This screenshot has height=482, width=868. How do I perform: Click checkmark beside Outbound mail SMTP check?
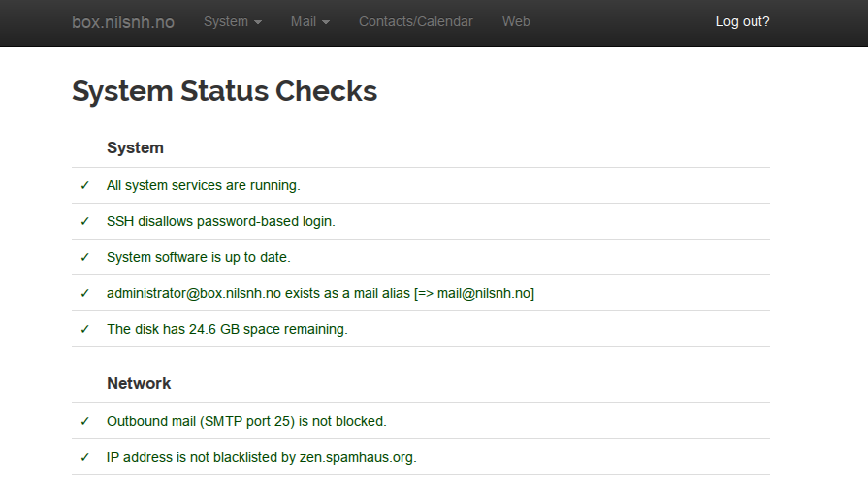[x=84, y=421]
